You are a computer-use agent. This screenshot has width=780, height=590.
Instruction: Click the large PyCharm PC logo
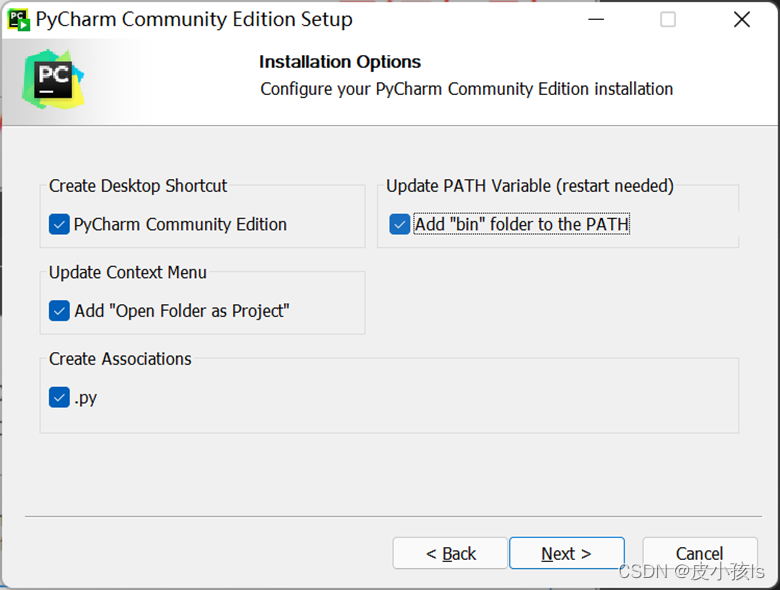[53, 80]
